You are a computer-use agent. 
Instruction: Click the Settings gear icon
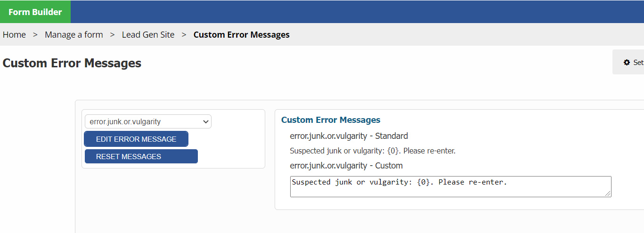pos(627,63)
